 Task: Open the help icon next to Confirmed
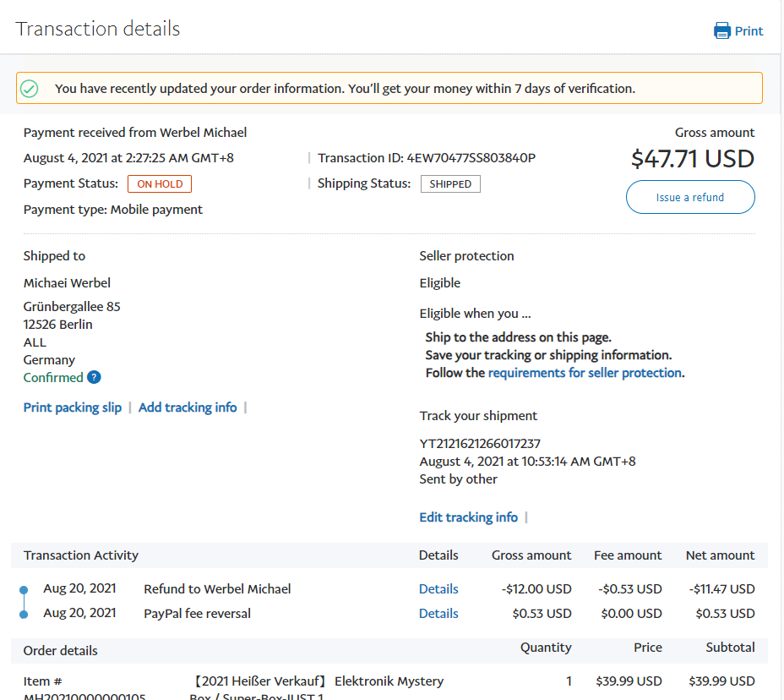(x=94, y=378)
